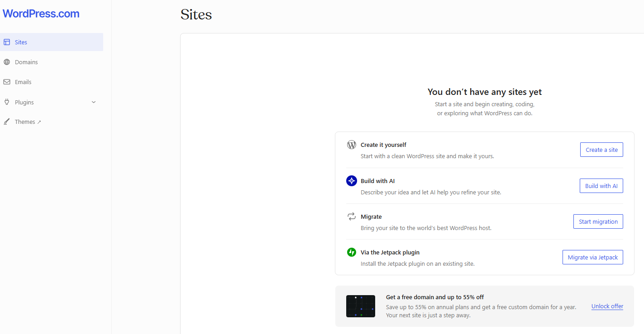Click 'Get a free domain and up to 55% off' text
This screenshot has width=644, height=334.
click(x=435, y=297)
